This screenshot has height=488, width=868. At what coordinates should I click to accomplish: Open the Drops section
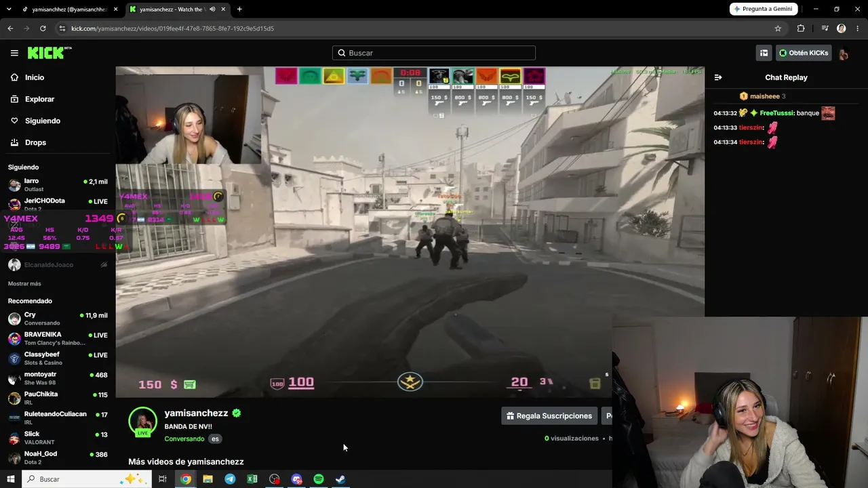click(35, 142)
